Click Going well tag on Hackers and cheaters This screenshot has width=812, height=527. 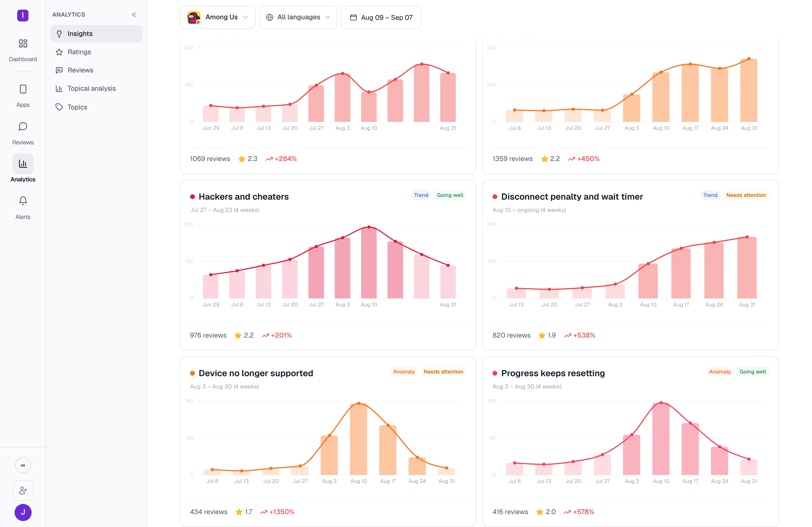pyautogui.click(x=450, y=195)
